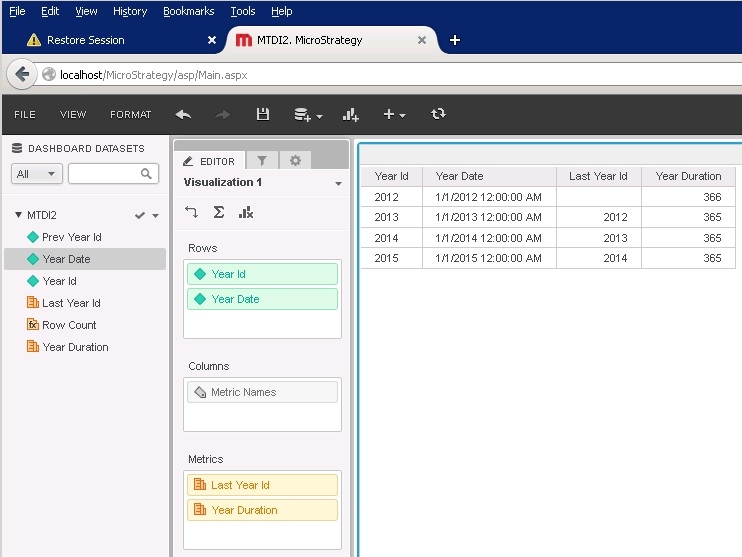Image resolution: width=742 pixels, height=557 pixels.
Task: Select Prev Year Id attribute in dataset
Action: point(71,237)
